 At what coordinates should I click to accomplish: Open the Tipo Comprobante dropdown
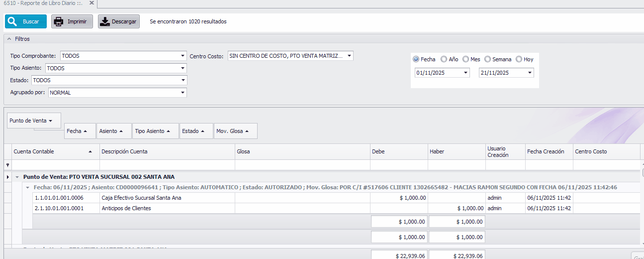[x=183, y=56]
